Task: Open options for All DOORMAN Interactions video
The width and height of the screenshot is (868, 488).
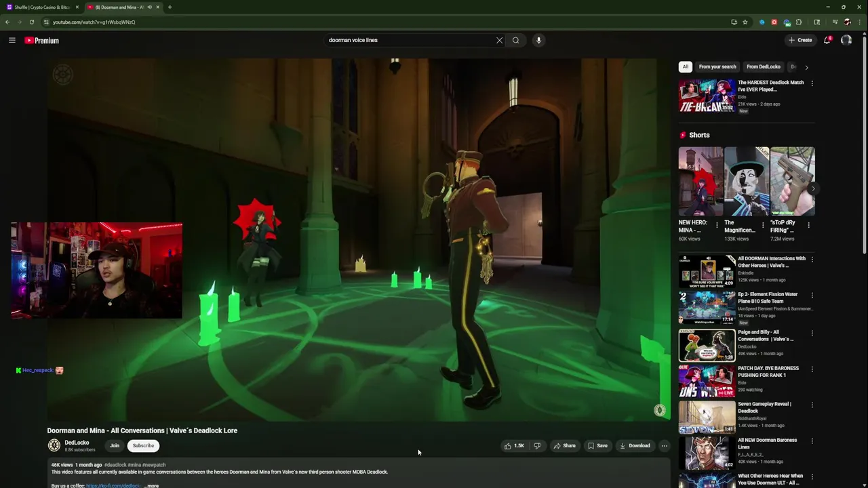Action: click(x=812, y=259)
